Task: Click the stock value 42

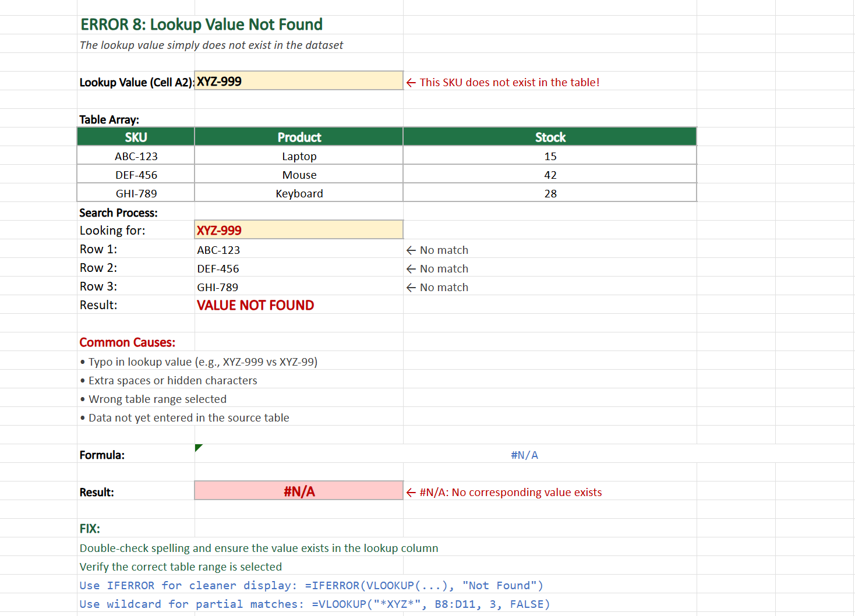Action: [x=550, y=175]
